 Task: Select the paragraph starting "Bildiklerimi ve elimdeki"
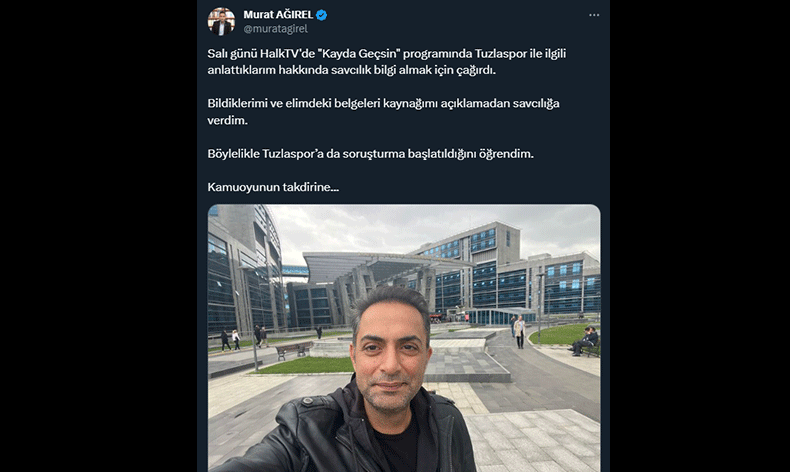tap(383, 111)
